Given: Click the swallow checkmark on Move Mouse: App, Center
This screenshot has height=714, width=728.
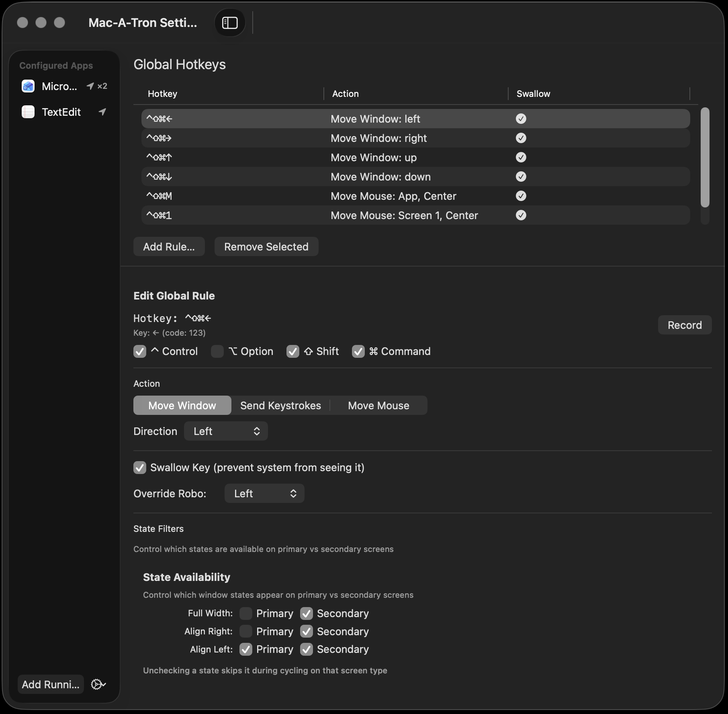Looking at the screenshot, I should tap(521, 196).
